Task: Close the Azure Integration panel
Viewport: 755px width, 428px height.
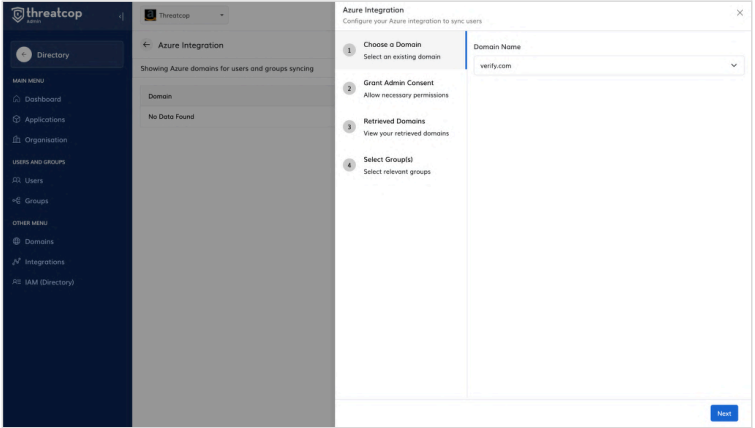Action: (x=739, y=12)
